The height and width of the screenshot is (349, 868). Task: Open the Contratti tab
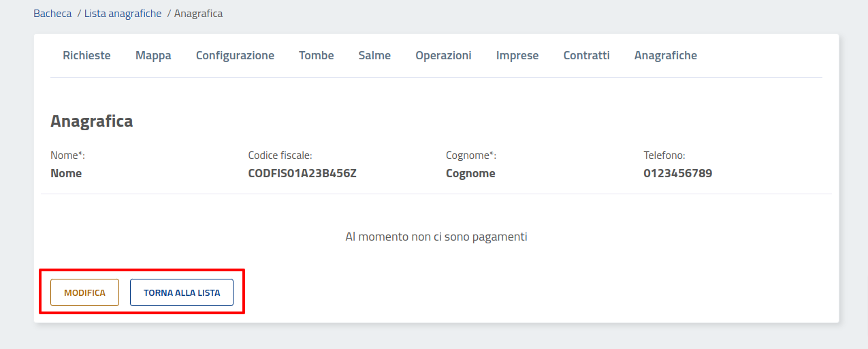coord(586,56)
